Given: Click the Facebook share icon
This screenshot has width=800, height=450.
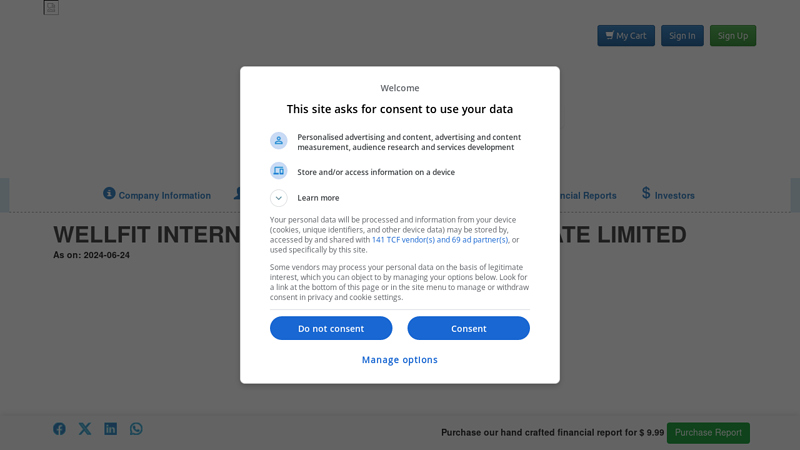Looking at the screenshot, I should (x=59, y=429).
